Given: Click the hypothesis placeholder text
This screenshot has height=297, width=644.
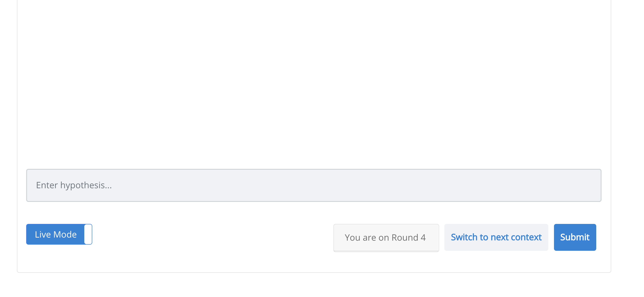Looking at the screenshot, I should [x=74, y=185].
